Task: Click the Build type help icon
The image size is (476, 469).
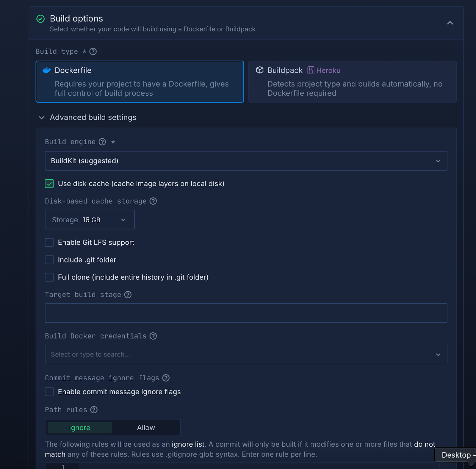Action: coord(93,51)
